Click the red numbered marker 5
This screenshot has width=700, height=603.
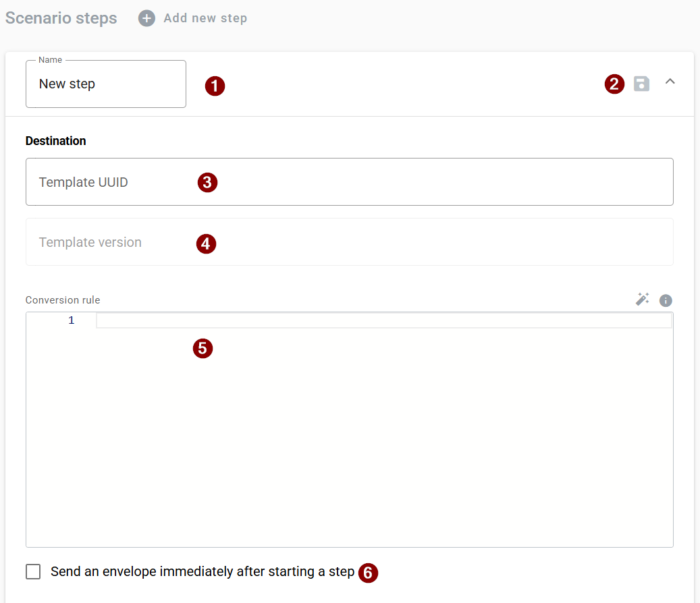203,348
